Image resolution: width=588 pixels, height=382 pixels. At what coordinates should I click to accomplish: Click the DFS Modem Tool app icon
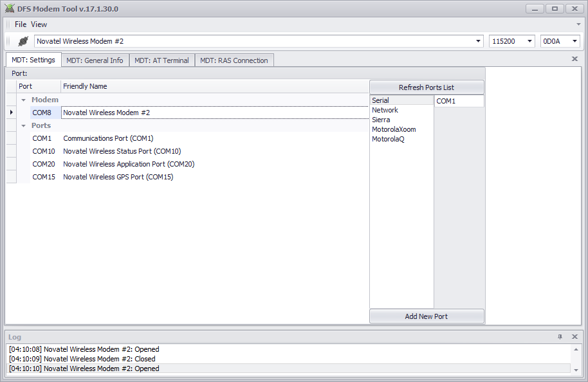(x=10, y=8)
